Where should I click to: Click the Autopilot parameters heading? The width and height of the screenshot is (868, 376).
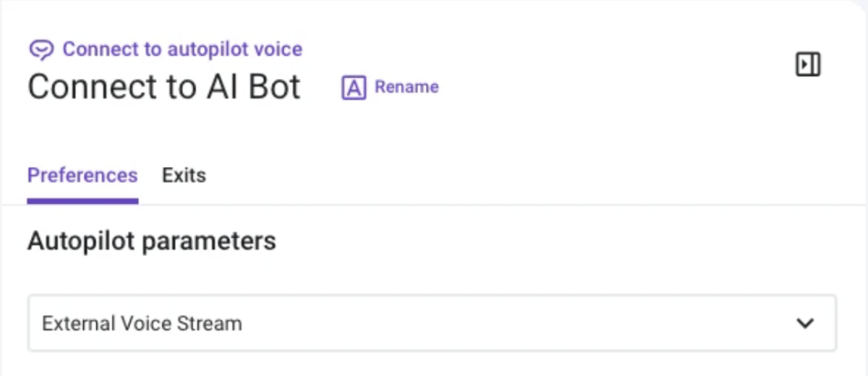point(152,241)
